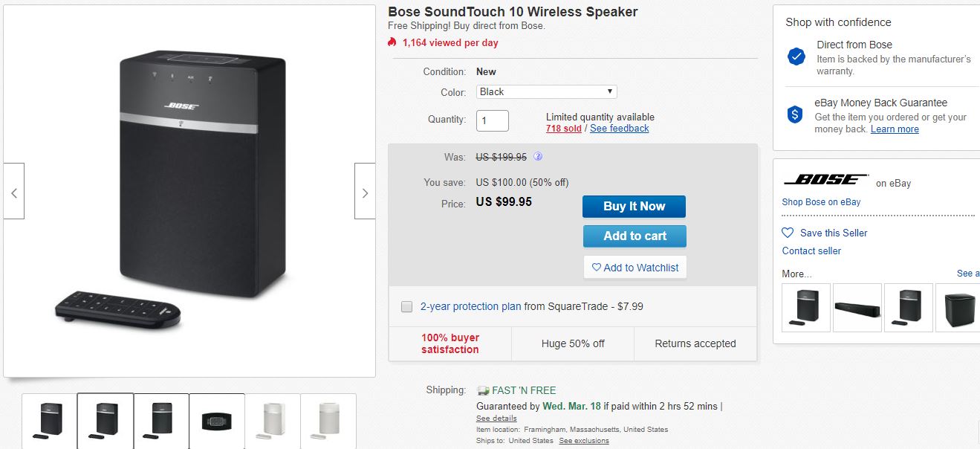This screenshot has width=980, height=449.
Task: Click the FAST 'N FREE shipping truck icon
Action: (x=483, y=390)
